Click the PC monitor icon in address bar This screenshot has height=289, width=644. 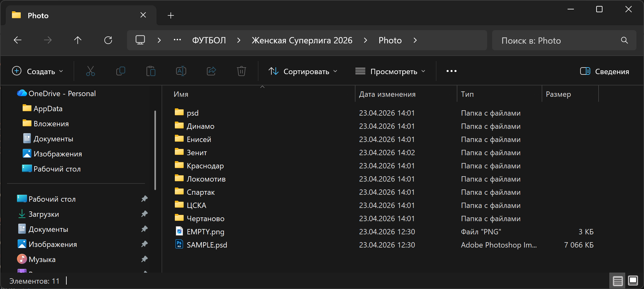140,40
